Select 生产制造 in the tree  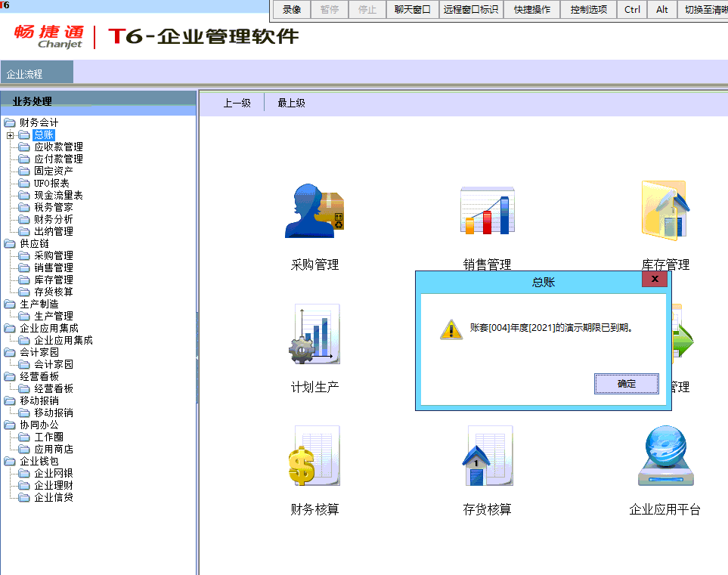click(x=39, y=304)
